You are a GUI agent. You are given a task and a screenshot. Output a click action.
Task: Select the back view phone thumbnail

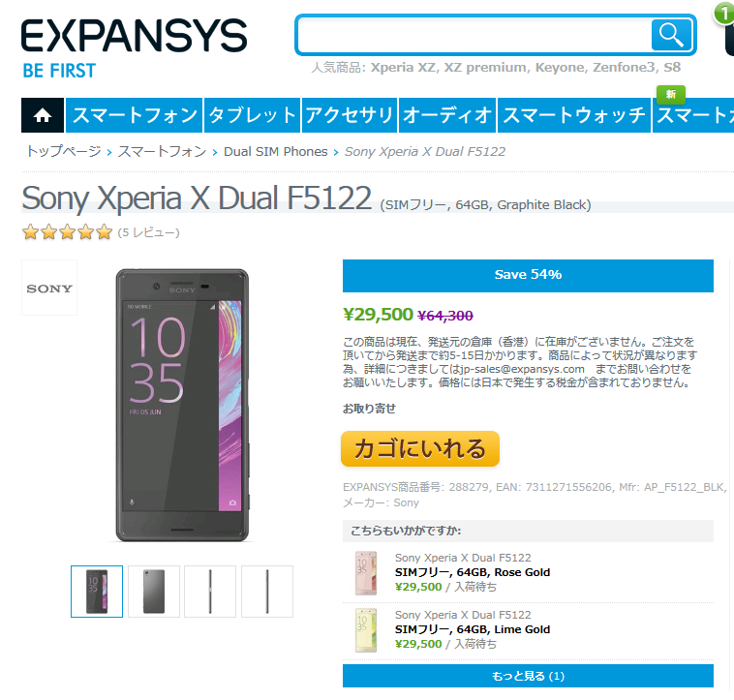coord(154,592)
